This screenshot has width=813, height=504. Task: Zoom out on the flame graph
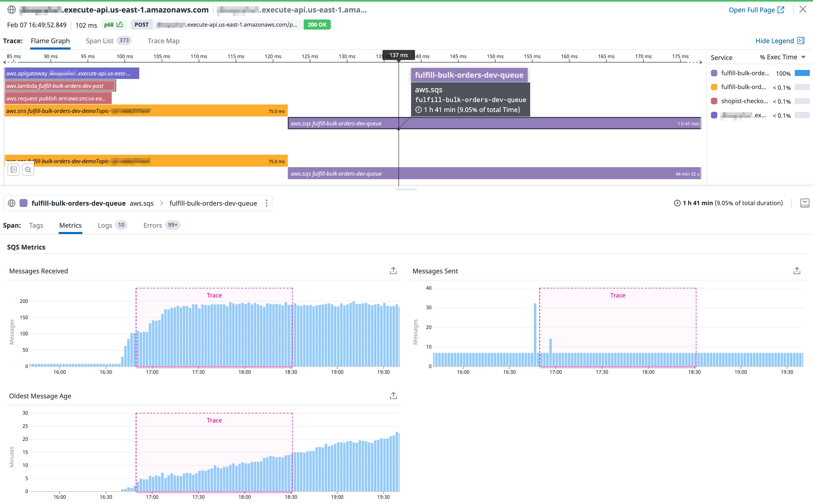28,169
